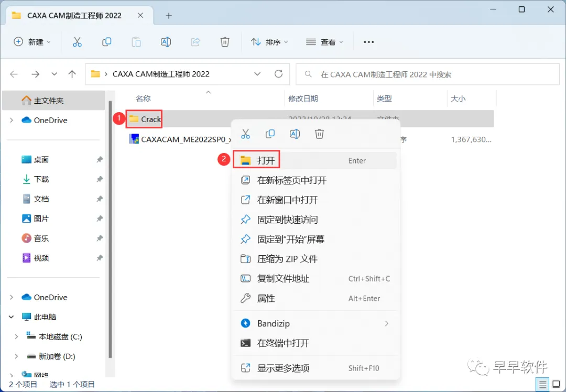Select 主文件夹 in the sidebar
This screenshot has width=566, height=392.
click(53, 100)
